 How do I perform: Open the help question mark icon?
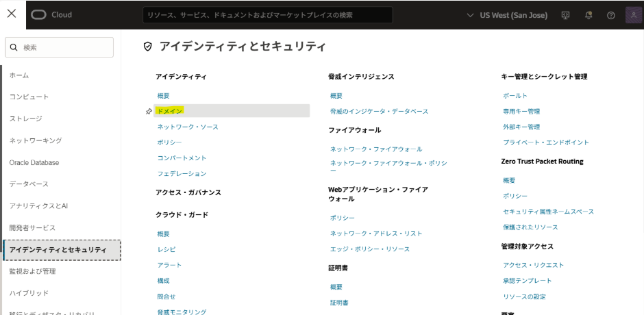[x=610, y=15]
